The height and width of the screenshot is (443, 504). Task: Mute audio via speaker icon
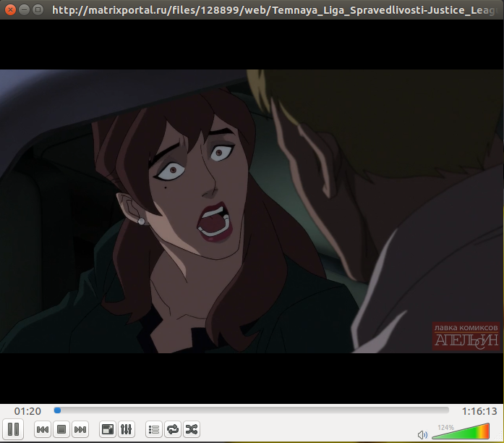[422, 434]
